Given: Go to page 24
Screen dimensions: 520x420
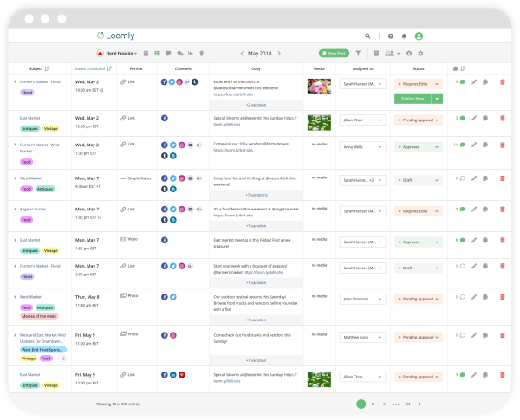Looking at the screenshot, I should tap(408, 404).
